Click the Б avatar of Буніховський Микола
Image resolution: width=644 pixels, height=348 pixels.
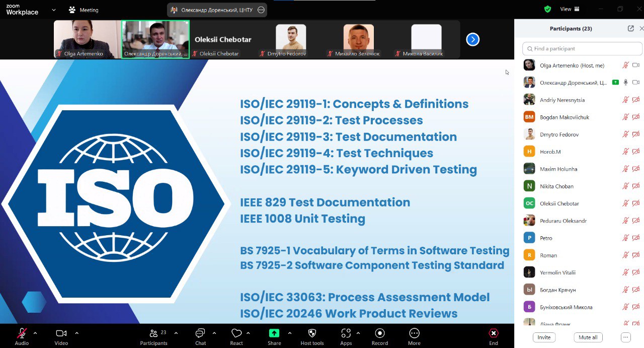coord(529,307)
